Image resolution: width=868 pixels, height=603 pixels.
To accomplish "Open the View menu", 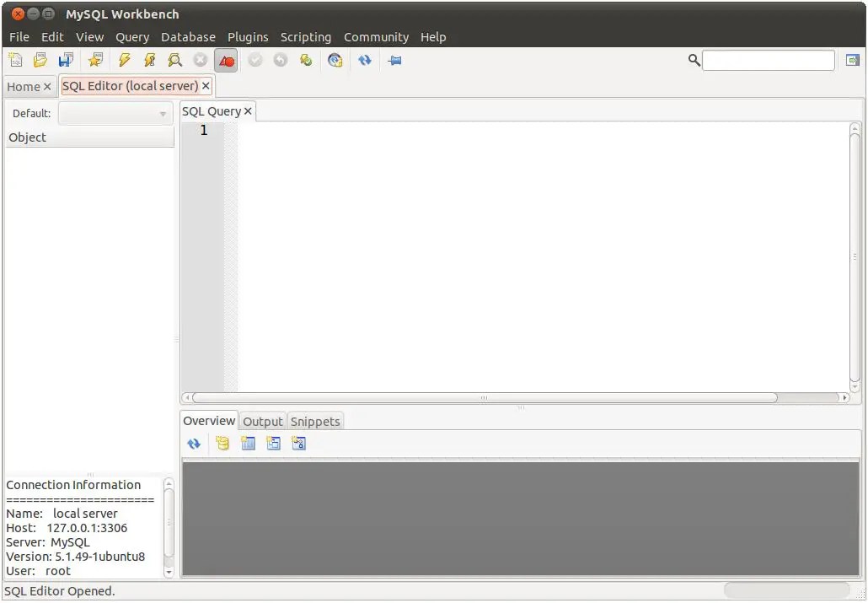I will click(89, 37).
